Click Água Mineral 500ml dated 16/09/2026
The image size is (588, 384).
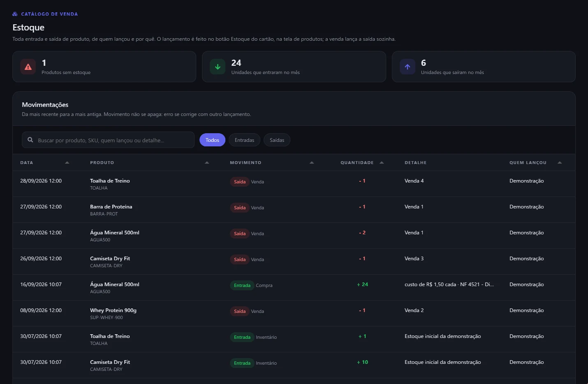115,285
